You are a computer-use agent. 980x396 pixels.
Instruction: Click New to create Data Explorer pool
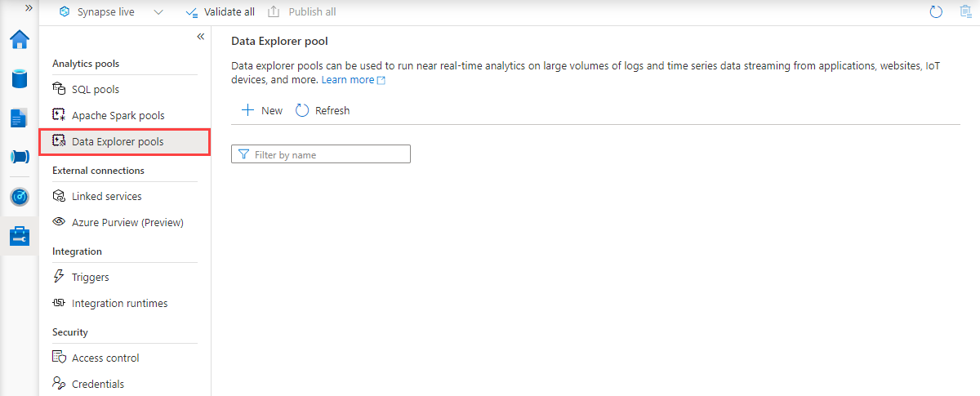(262, 110)
